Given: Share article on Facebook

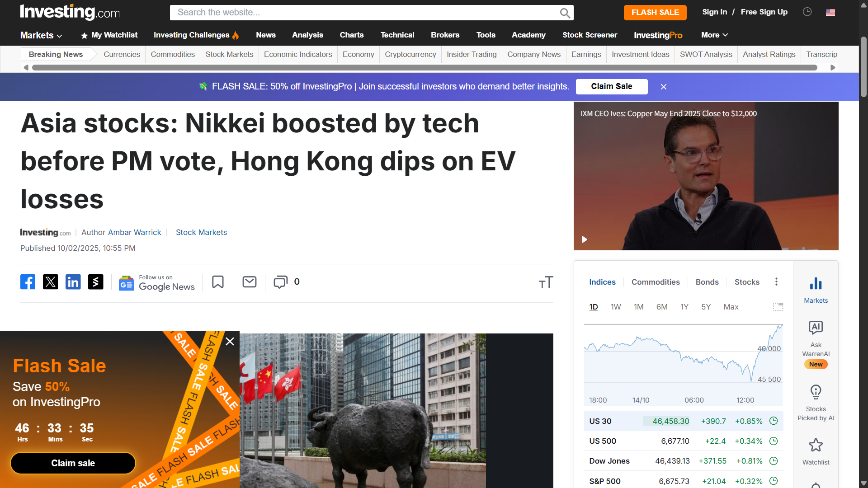Looking at the screenshot, I should (28, 282).
